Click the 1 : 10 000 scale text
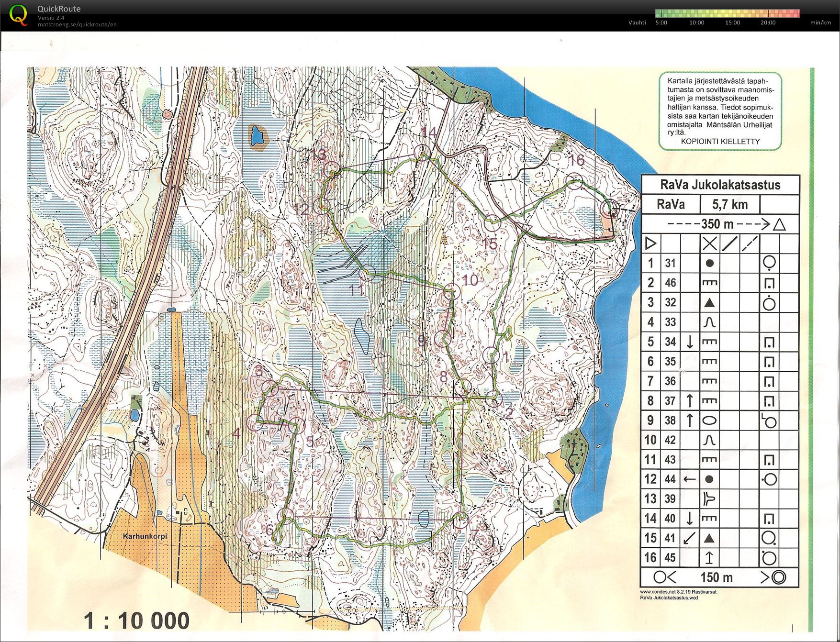Image resolution: width=840 pixels, height=642 pixels. 137,621
